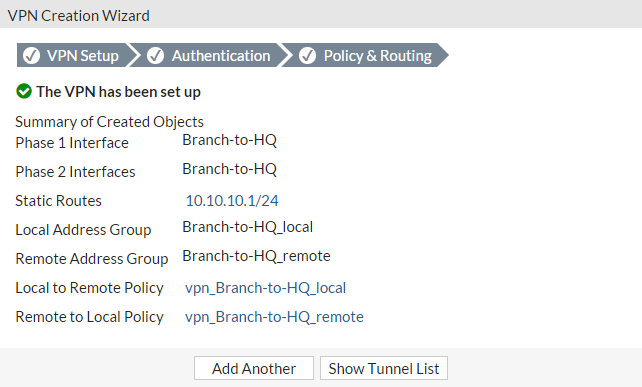
Task: Click the Static Routes label
Action: [58, 201]
